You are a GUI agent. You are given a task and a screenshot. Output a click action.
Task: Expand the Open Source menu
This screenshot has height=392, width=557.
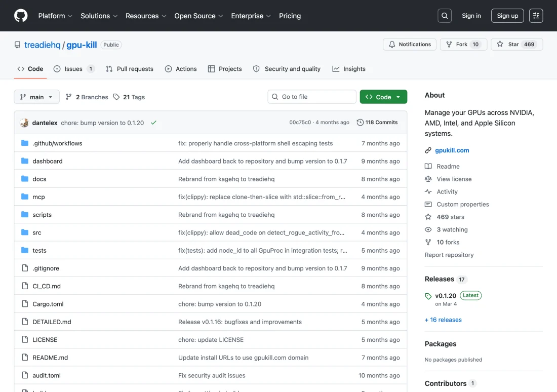198,16
